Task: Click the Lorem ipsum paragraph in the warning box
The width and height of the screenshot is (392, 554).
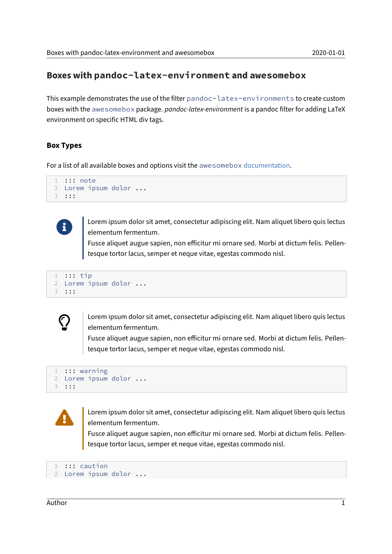Action: pos(216,428)
